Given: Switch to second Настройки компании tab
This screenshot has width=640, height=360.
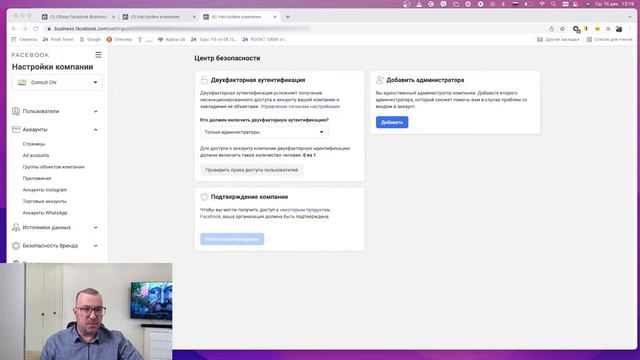Looking at the screenshot, I should point(159,17).
